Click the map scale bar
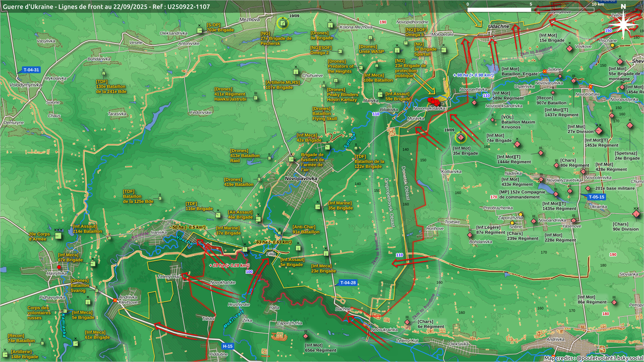Image resolution: width=644 pixels, height=362 pixels. (x=531, y=10)
